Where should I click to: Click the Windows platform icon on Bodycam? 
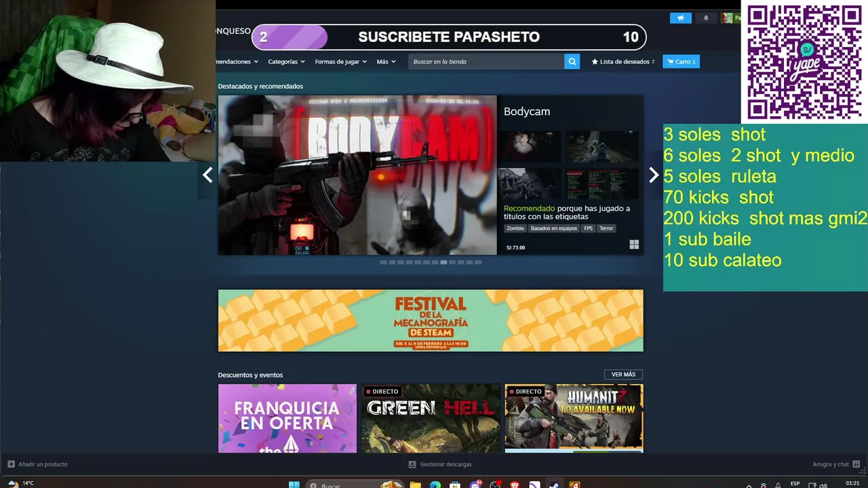(x=634, y=245)
